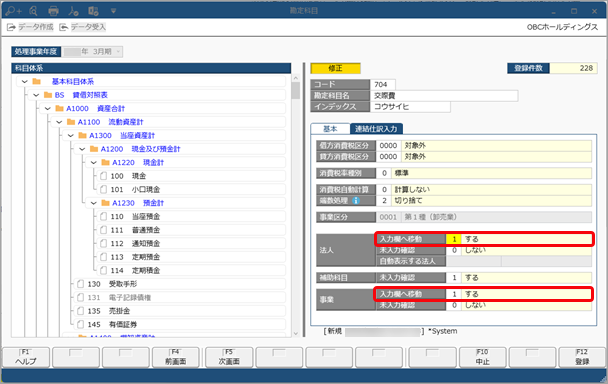Image resolution: width=608 pixels, height=384 pixels.
Task: Click the info icon beside 端数処理
Action: tap(356, 201)
